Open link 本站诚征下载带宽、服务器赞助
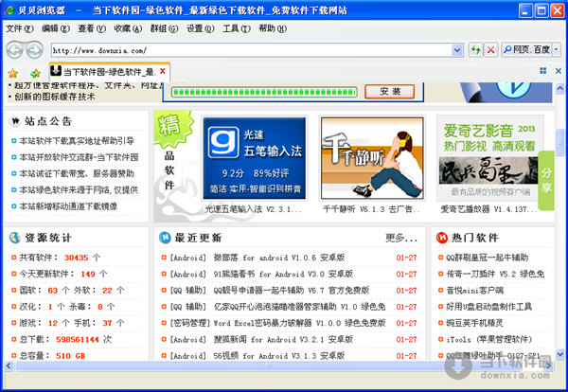The width and height of the screenshot is (568, 392). click(x=77, y=173)
